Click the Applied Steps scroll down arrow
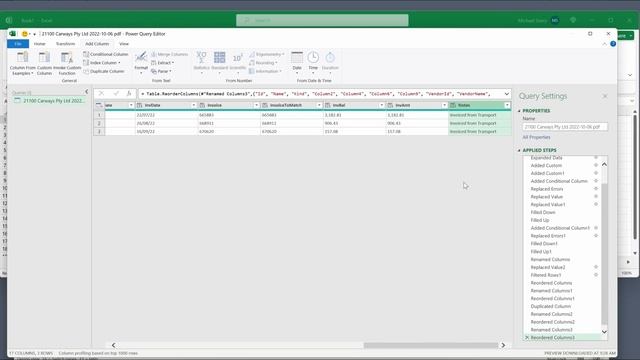The height and width of the screenshot is (360, 640). 604,332
